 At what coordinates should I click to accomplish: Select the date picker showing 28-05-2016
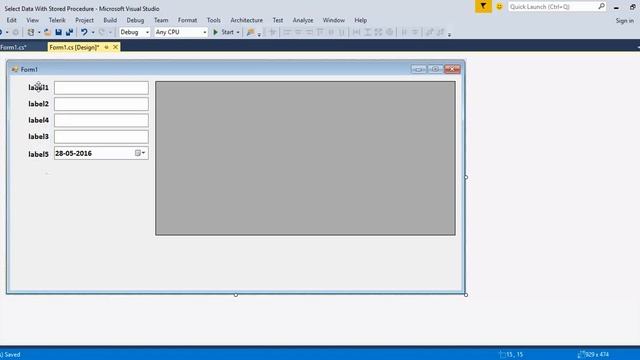pos(101,153)
